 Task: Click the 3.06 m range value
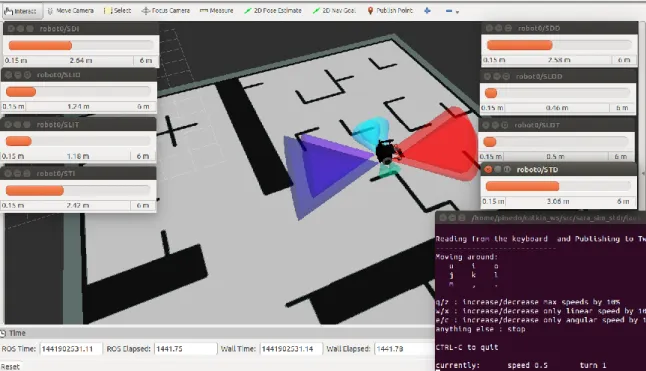coord(558,202)
